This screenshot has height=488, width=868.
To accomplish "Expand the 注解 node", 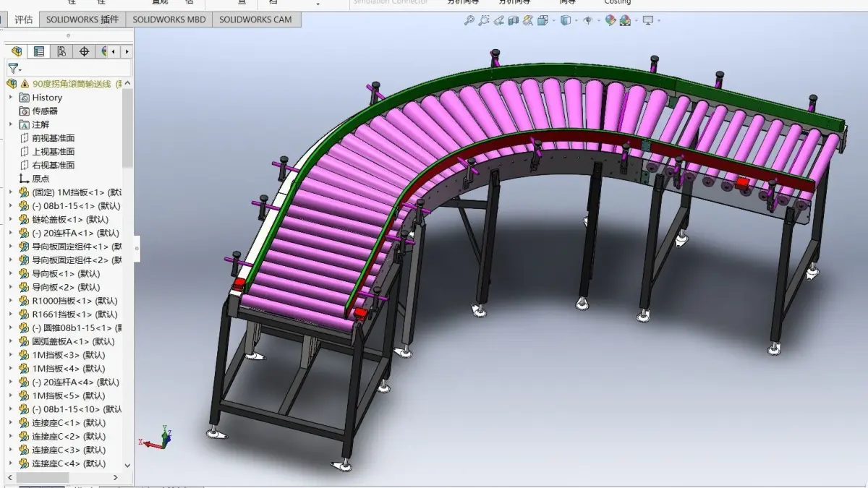I will [x=11, y=124].
